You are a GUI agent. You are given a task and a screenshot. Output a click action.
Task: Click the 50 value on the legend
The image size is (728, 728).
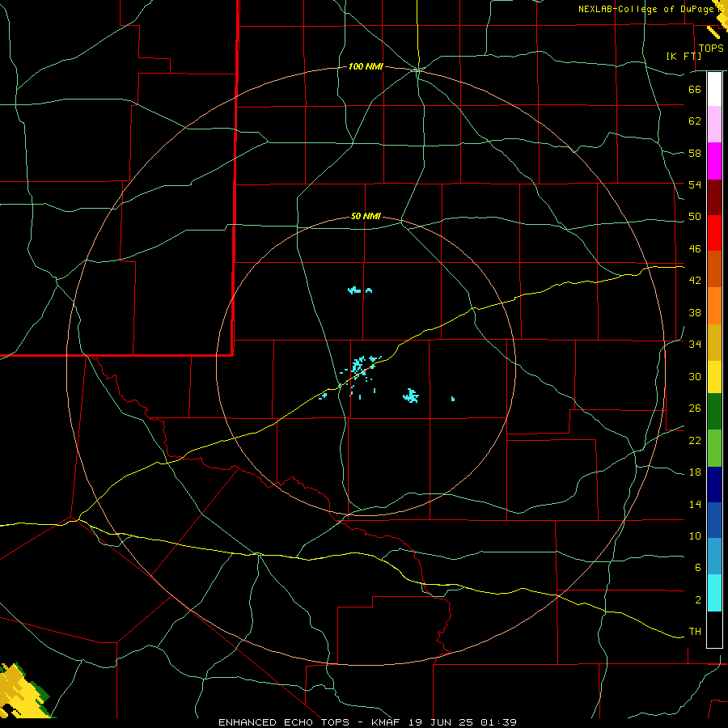[x=695, y=217]
